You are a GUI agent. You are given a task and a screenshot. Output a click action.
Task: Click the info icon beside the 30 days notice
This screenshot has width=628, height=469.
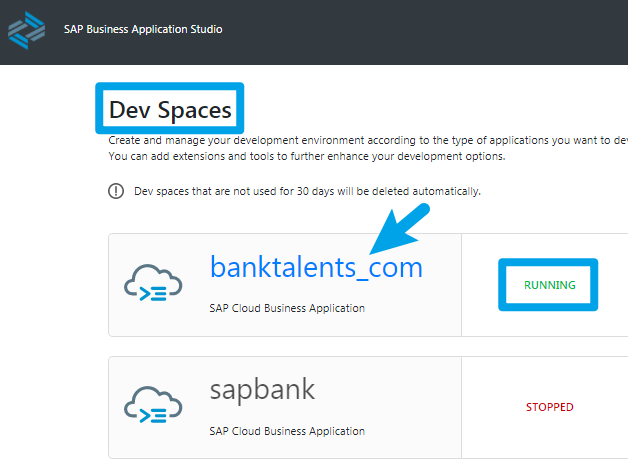point(116,191)
